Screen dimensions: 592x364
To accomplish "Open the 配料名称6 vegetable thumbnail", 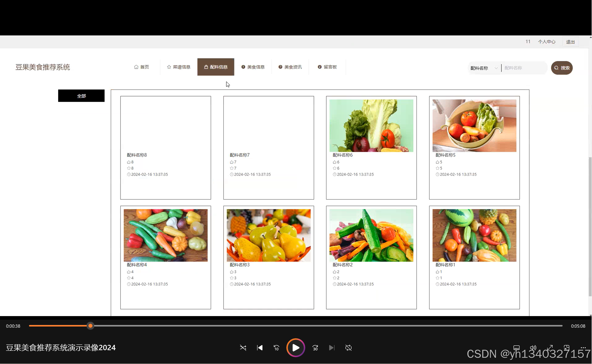I will [371, 126].
